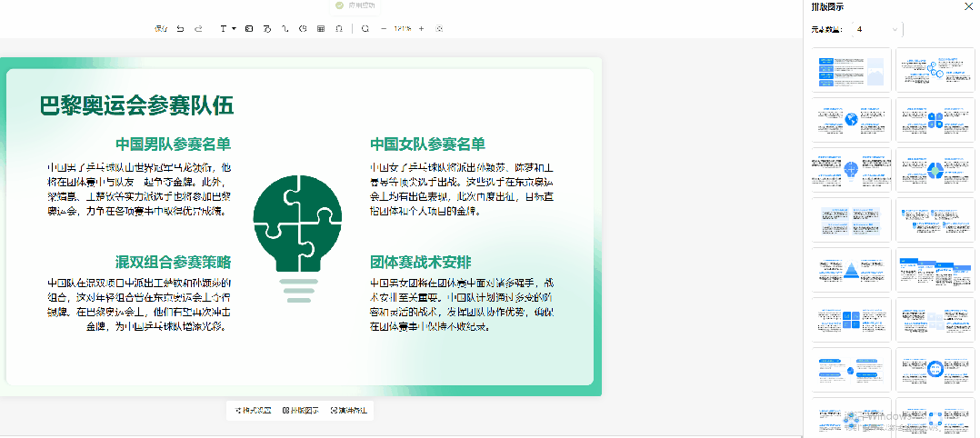Insert a chart via the pie-chart icon

pyautogui.click(x=303, y=28)
